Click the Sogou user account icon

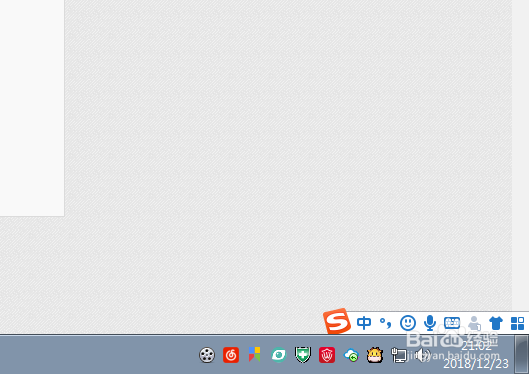coord(474,323)
